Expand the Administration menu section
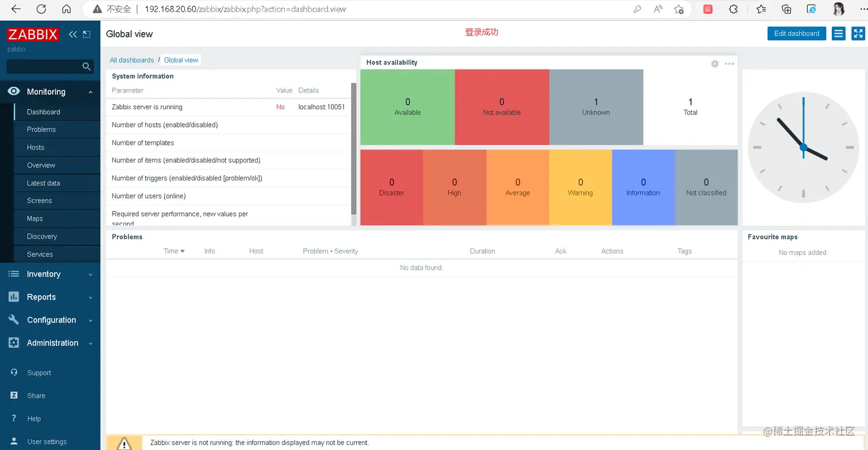The height and width of the screenshot is (450, 868). 90,344
